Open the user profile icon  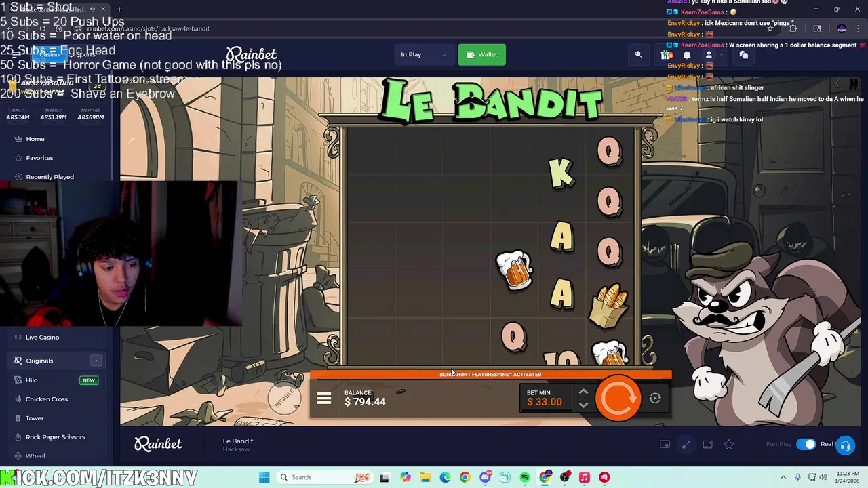[x=709, y=55]
